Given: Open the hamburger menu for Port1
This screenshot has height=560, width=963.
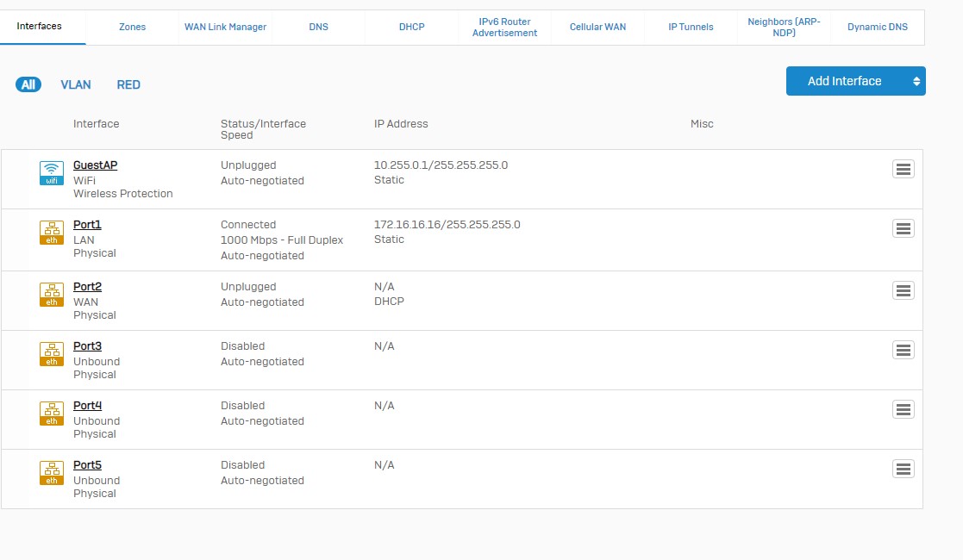Looking at the screenshot, I should click(903, 229).
